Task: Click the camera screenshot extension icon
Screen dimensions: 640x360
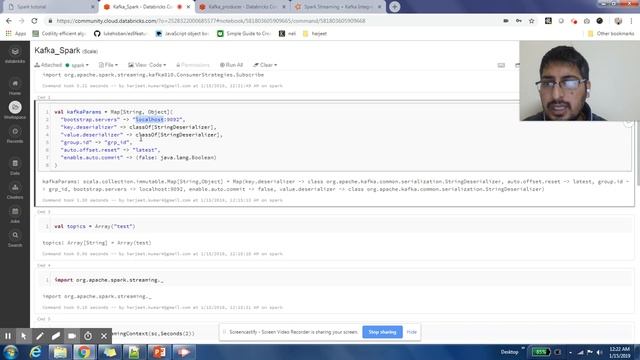Action: point(587,21)
